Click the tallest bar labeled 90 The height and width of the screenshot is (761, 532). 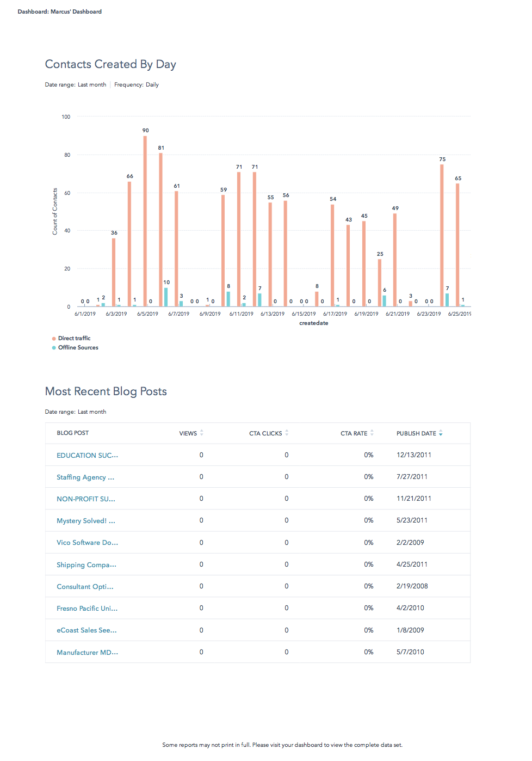[x=145, y=220]
